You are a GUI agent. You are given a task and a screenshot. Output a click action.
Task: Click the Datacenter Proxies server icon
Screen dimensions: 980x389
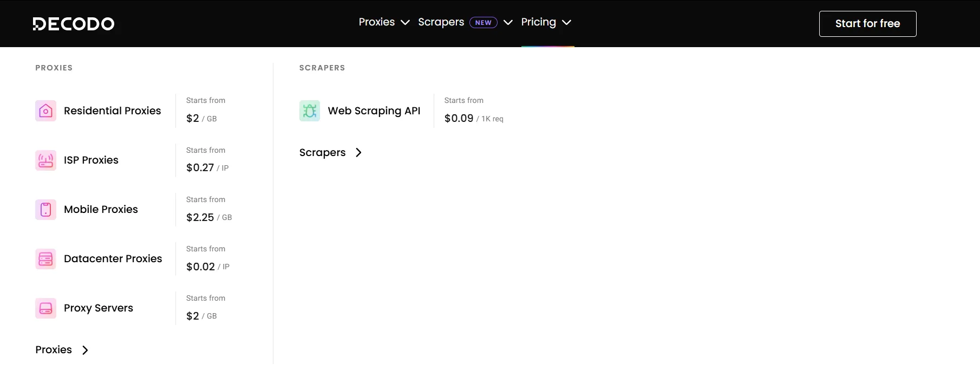point(46,259)
